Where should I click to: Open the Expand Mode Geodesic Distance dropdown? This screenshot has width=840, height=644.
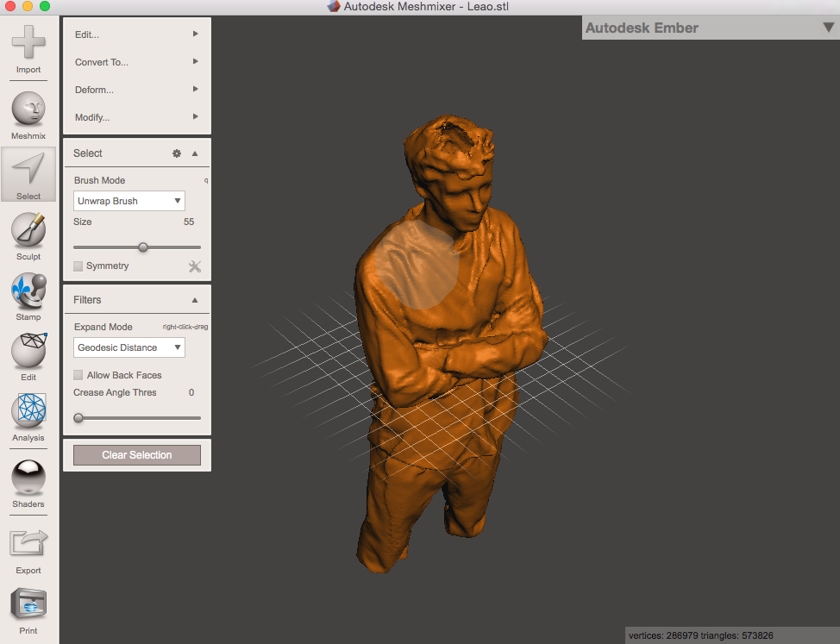(x=129, y=347)
